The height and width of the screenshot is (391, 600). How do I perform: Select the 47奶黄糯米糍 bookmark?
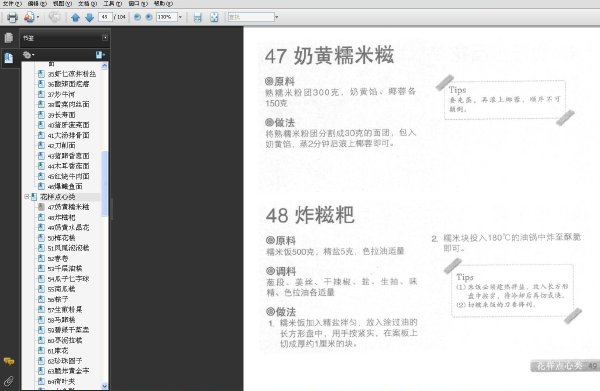tap(68, 207)
